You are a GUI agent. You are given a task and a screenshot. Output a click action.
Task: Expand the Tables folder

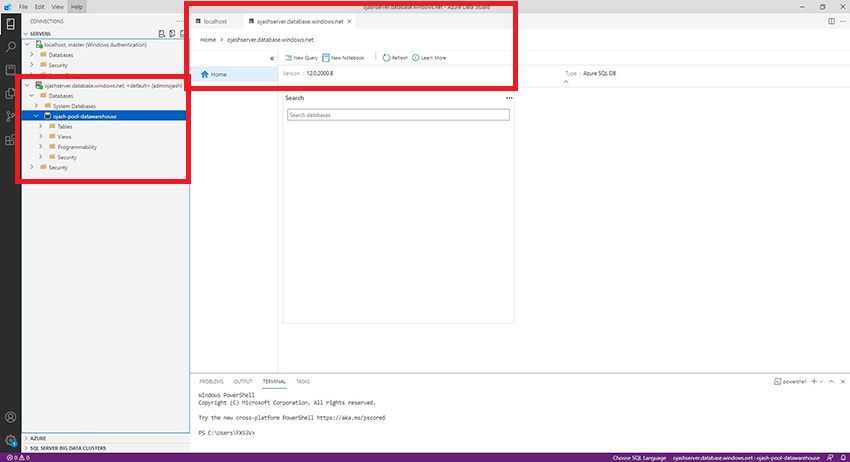[41, 126]
